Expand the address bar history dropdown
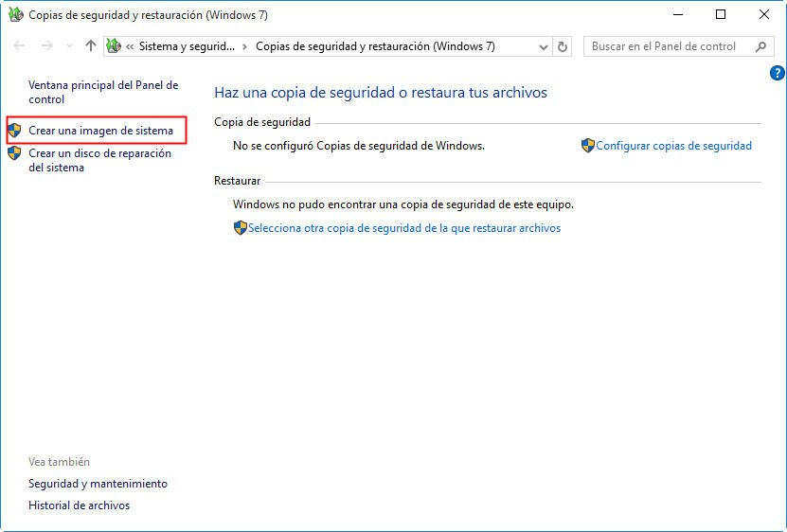Viewport: 787px width, 532px height. click(543, 47)
